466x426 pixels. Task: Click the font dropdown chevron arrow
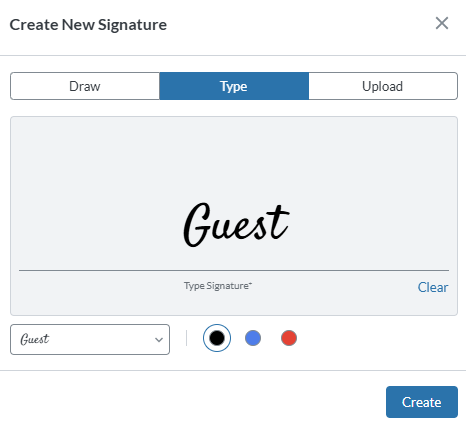[159, 340]
